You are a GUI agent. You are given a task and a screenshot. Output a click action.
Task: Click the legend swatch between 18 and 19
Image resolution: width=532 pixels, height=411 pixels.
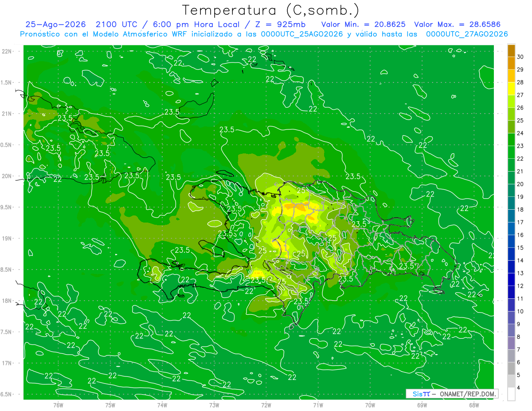511,203
